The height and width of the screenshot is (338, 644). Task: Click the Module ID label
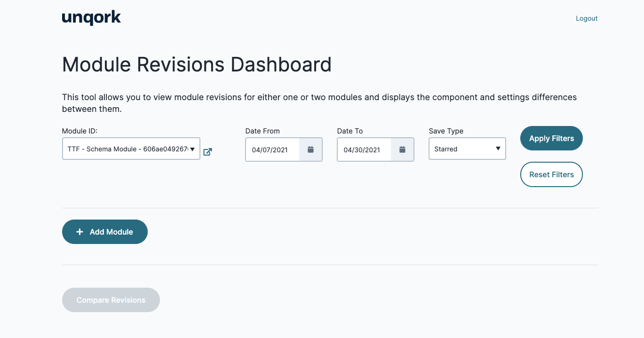point(80,131)
